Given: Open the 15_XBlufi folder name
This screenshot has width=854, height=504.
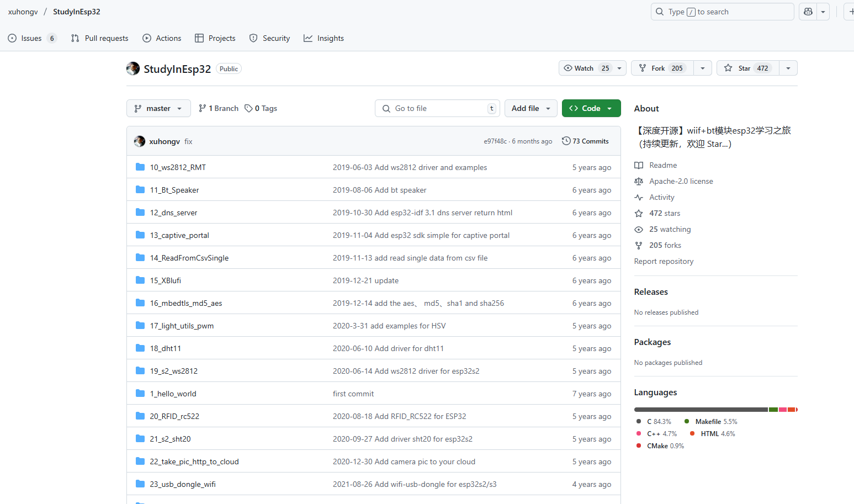Looking at the screenshot, I should (x=166, y=280).
